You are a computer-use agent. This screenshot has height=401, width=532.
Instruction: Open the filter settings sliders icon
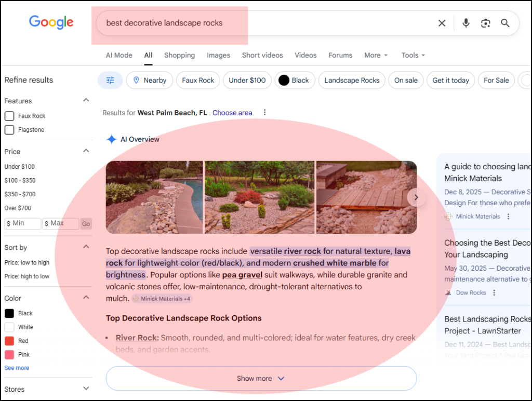(x=110, y=80)
